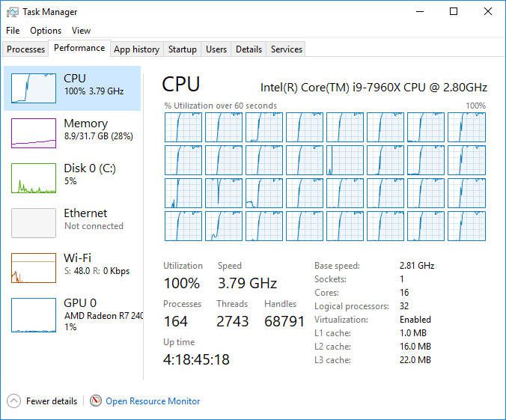
Task: Open the File menu
Action: point(13,31)
